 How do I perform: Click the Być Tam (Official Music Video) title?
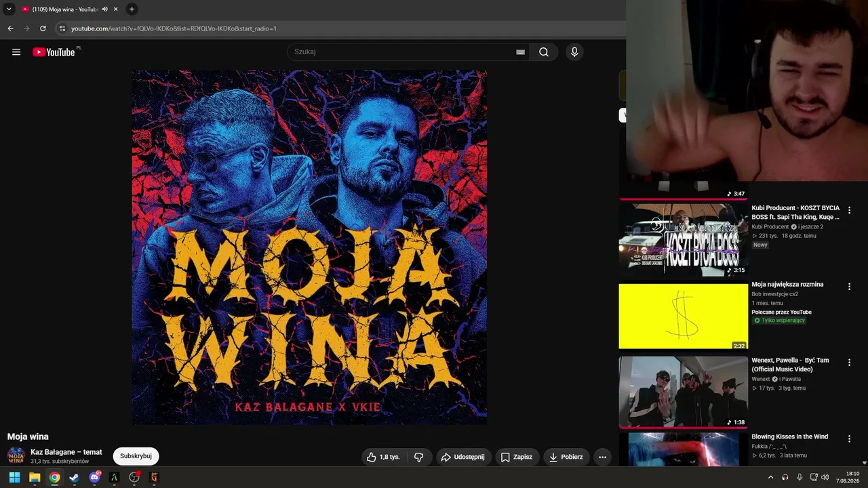pyautogui.click(x=790, y=365)
